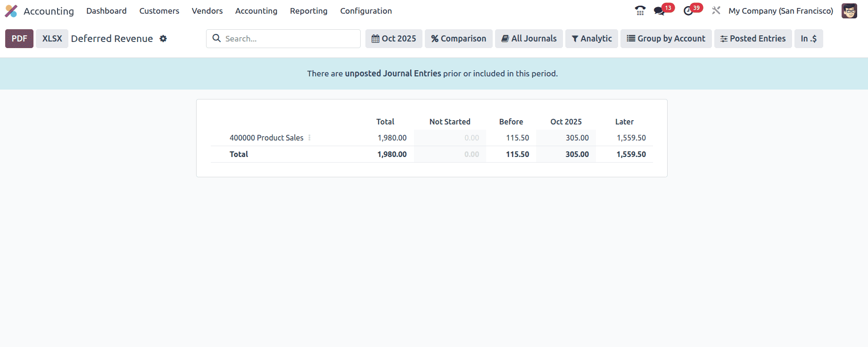Open the Vendors menu
This screenshot has height=347, width=868.
(x=207, y=11)
